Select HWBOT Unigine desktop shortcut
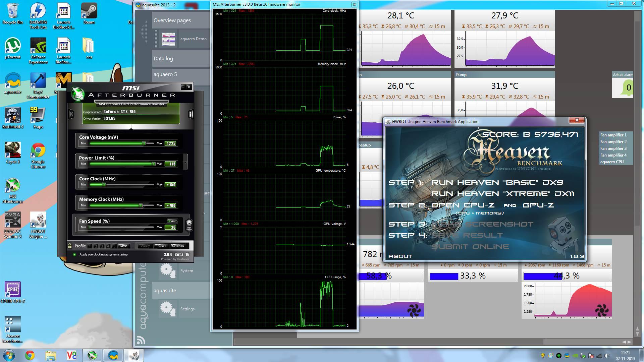 coord(38,225)
